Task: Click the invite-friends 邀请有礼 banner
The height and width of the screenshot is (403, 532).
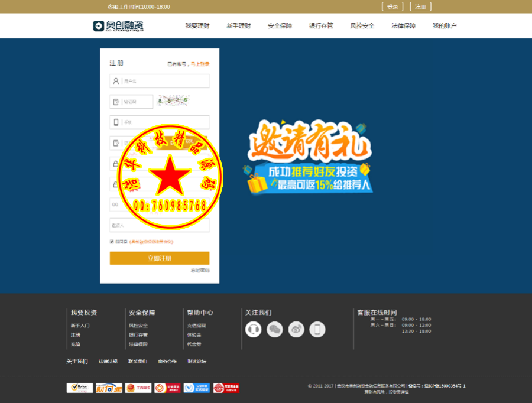Action: click(308, 157)
